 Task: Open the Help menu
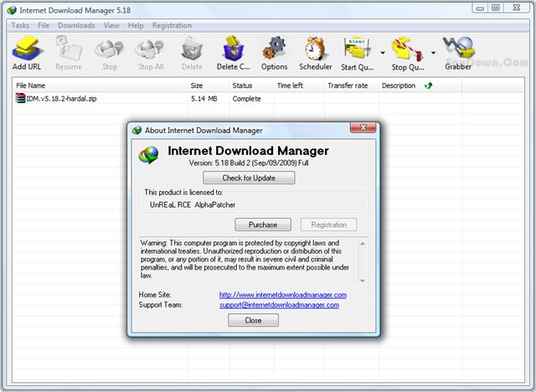(x=136, y=25)
